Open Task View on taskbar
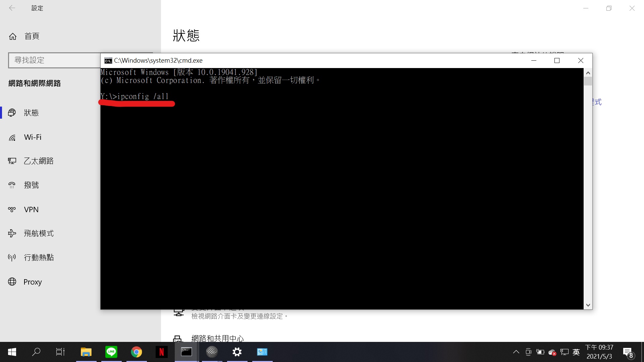The width and height of the screenshot is (644, 362). click(x=60, y=352)
